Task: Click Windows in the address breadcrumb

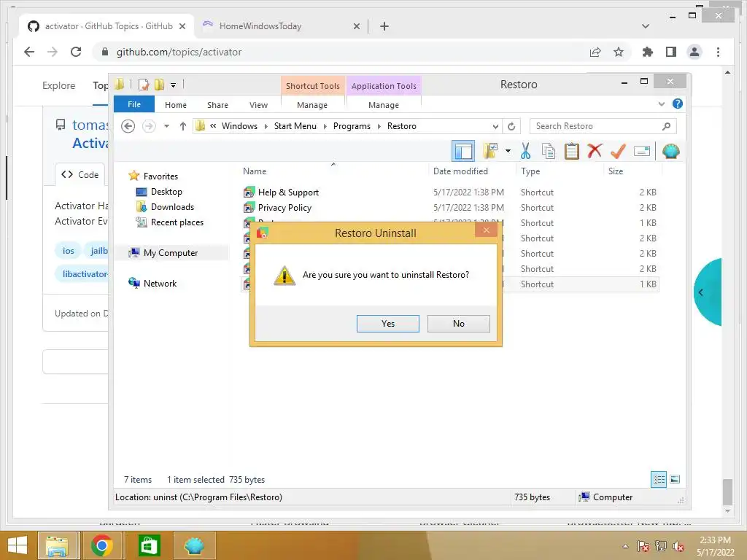Action: pos(239,126)
